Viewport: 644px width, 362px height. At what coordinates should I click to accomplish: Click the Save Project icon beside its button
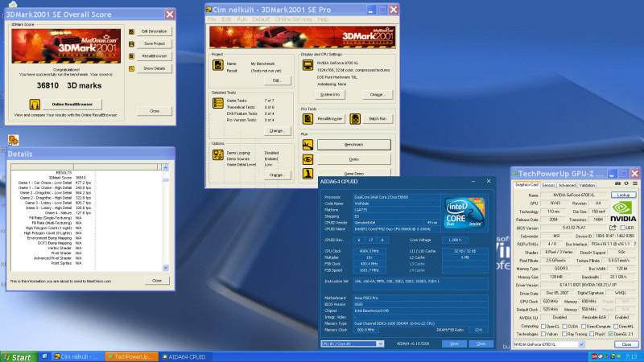[x=131, y=44]
